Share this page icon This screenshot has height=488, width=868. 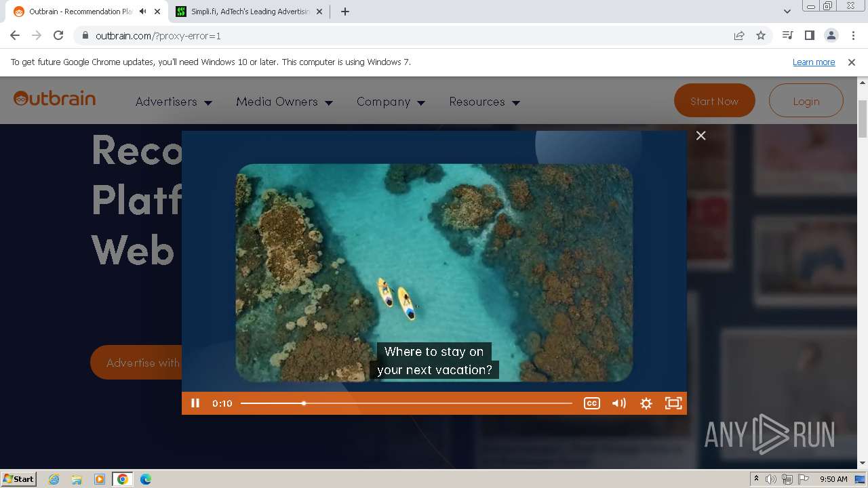click(x=739, y=35)
